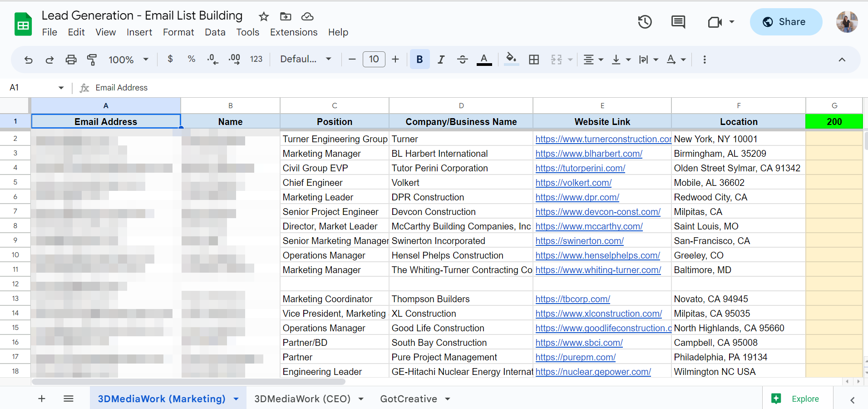This screenshot has width=868, height=409.
Task: Click the Redo icon
Action: coord(49,60)
